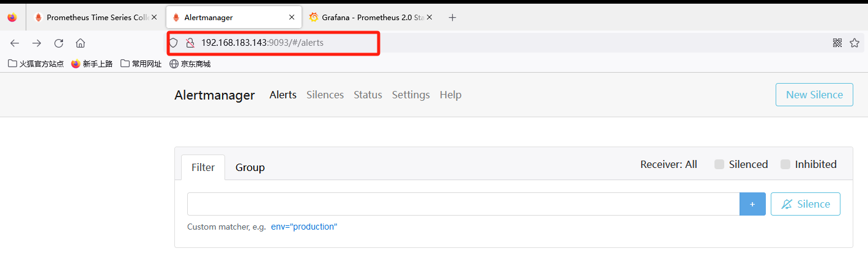Switch to the Grafana Prometheus 2.0 tab
This screenshot has width=868, height=262.
(x=371, y=17)
